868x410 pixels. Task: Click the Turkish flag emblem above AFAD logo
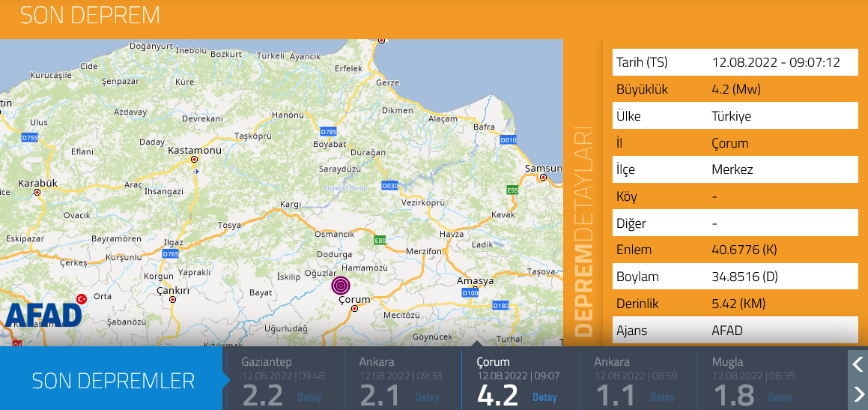coord(82,299)
